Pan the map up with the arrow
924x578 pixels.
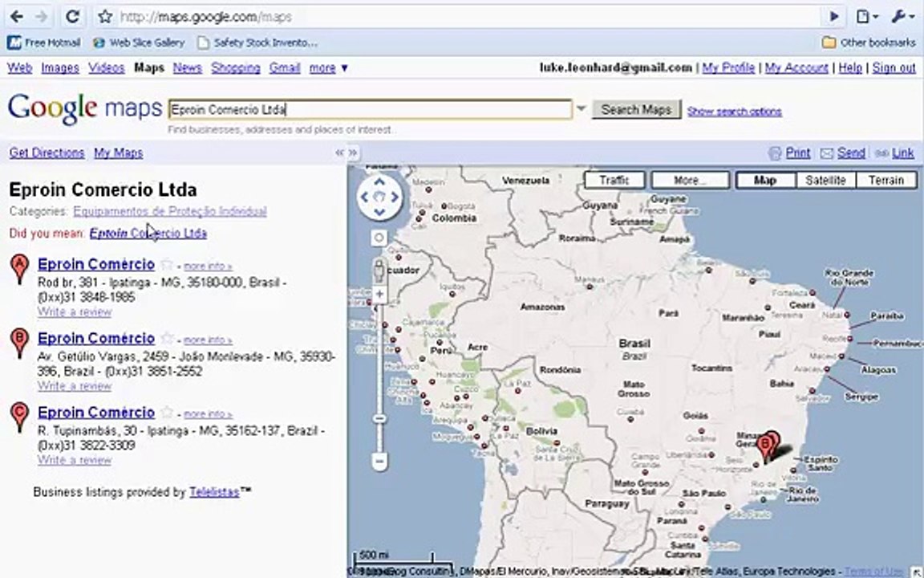[x=379, y=181]
